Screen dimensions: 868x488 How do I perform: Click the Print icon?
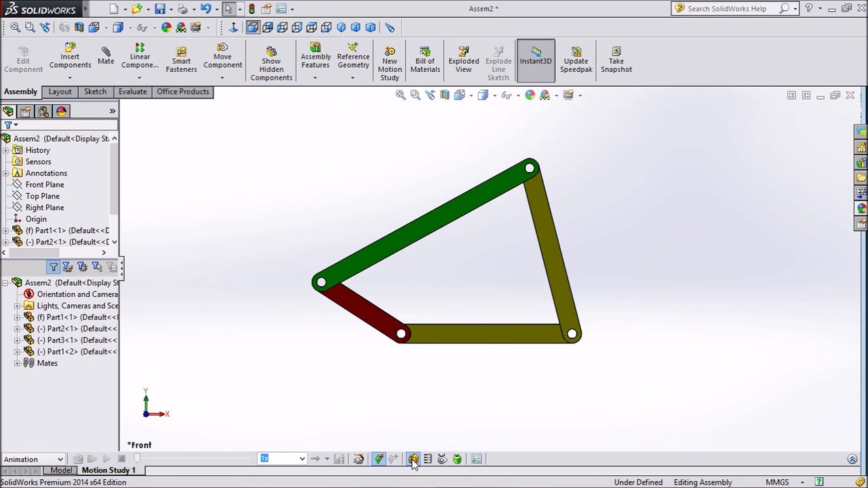tap(182, 9)
